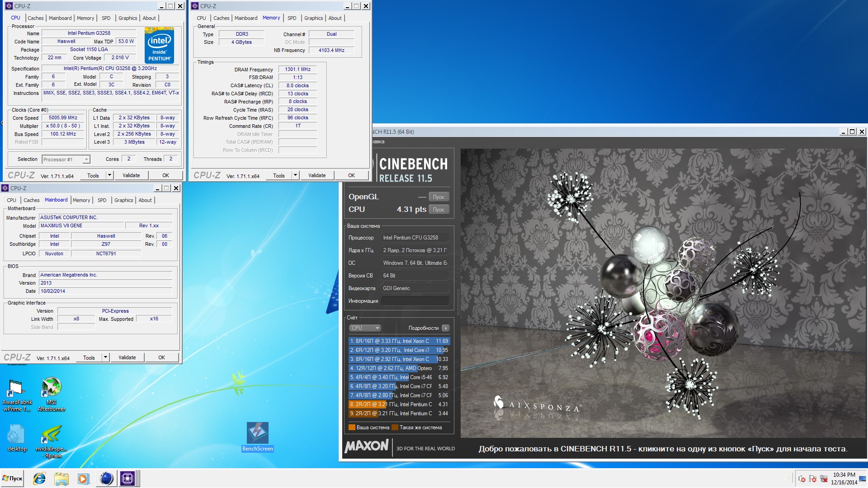Viewport: 868px width, 488px height.
Task: Open the nvidiaInspector shortcut icon
Action: click(51, 441)
